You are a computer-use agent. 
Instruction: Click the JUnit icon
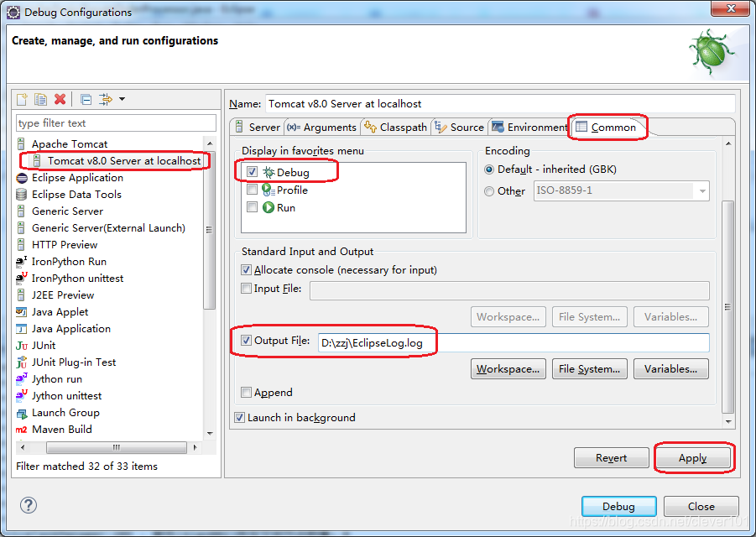(x=22, y=346)
